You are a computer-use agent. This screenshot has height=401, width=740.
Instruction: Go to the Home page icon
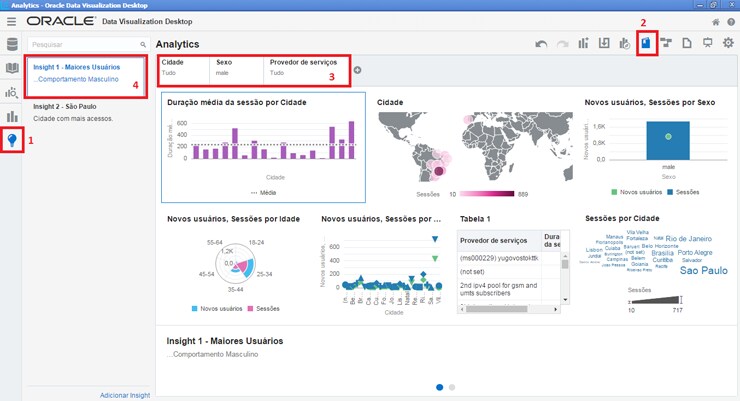click(x=715, y=21)
